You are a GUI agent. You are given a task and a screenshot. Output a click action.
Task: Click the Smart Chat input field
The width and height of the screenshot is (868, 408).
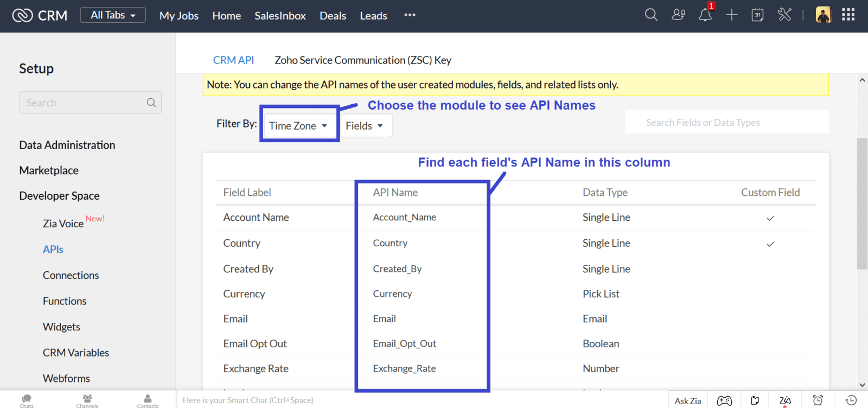(x=422, y=400)
